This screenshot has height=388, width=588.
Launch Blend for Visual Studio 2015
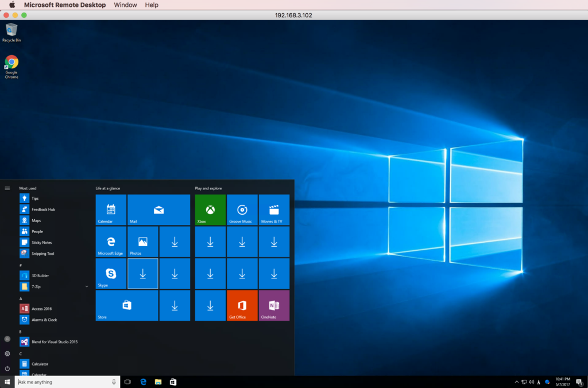pos(55,342)
